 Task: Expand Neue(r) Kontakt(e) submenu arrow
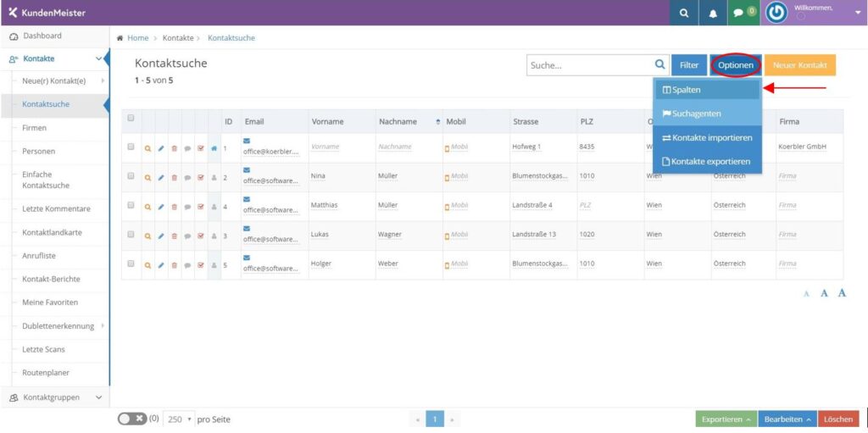click(103, 80)
